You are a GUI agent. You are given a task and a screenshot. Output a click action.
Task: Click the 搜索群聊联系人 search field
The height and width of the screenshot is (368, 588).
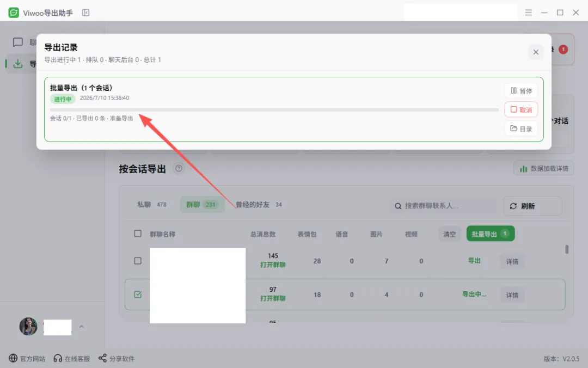(444, 206)
